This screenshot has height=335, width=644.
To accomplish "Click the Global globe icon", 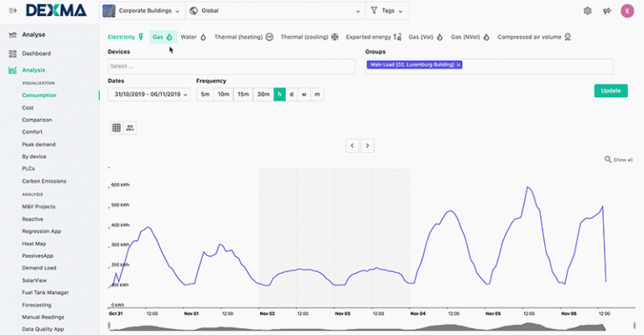I will (194, 11).
